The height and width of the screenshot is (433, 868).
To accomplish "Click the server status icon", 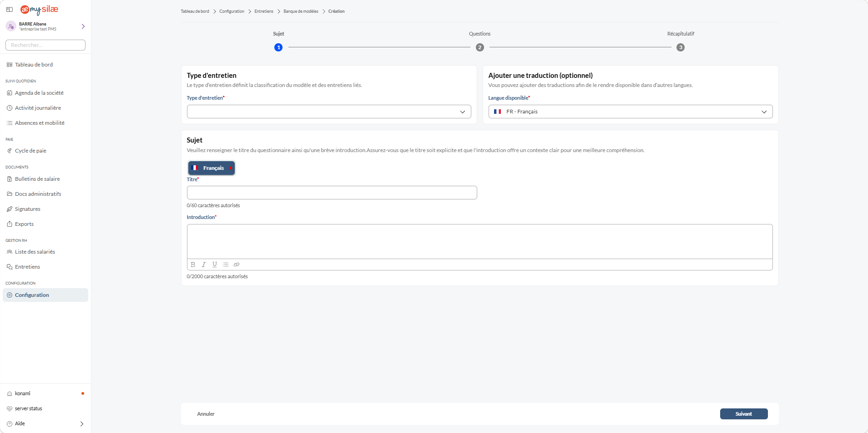I will pyautogui.click(x=10, y=408).
